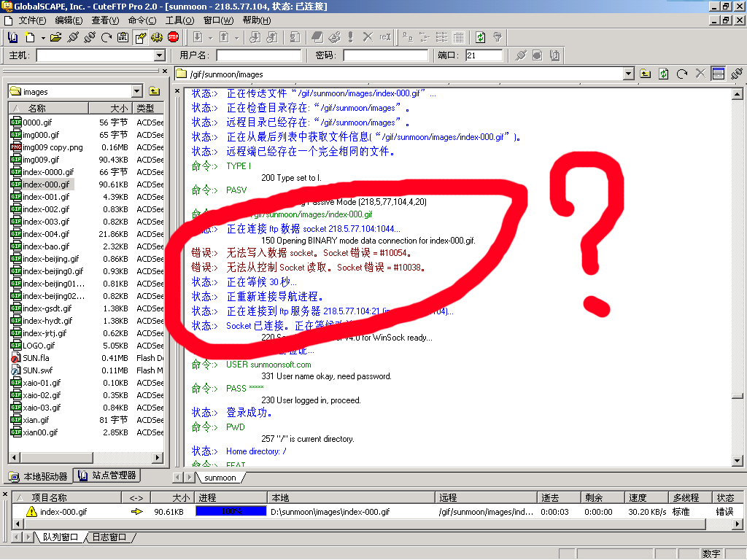The width and height of the screenshot is (747, 560).
Task: Expand the remote path dropdown
Action: coord(629,74)
